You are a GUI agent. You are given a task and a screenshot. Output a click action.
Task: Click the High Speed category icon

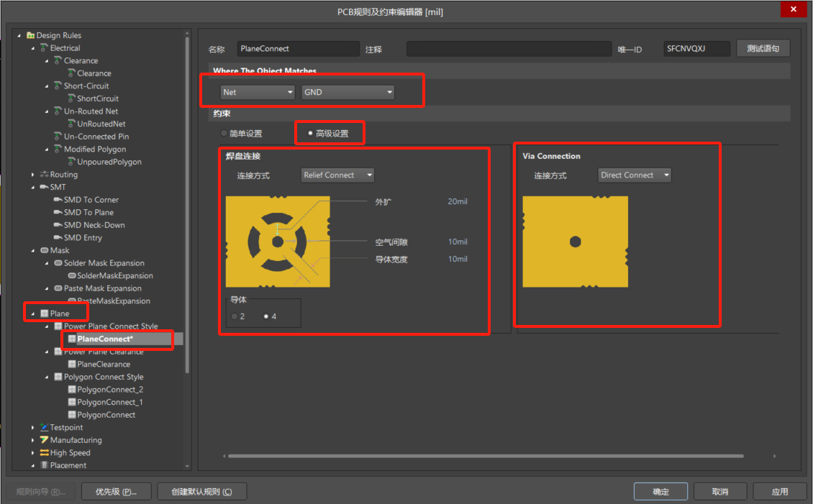pyautogui.click(x=44, y=453)
